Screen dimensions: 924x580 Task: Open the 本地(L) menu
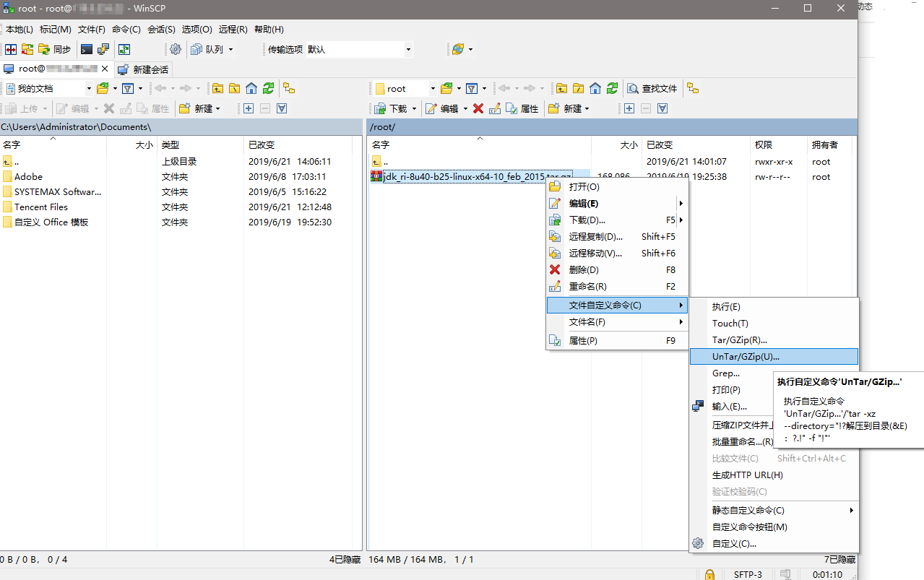coord(20,30)
